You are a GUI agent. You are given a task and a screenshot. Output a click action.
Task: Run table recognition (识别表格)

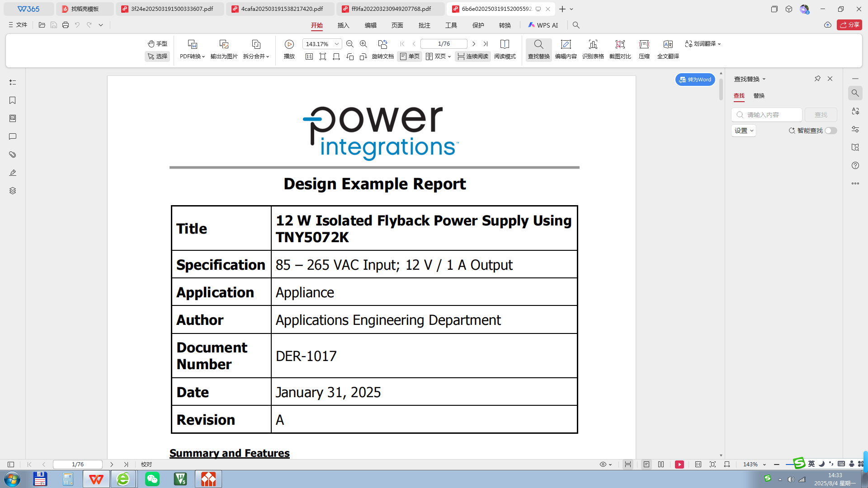593,49
